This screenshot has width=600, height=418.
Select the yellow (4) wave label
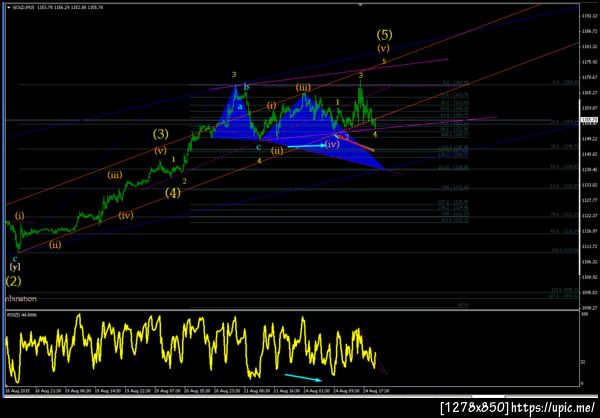click(x=173, y=193)
